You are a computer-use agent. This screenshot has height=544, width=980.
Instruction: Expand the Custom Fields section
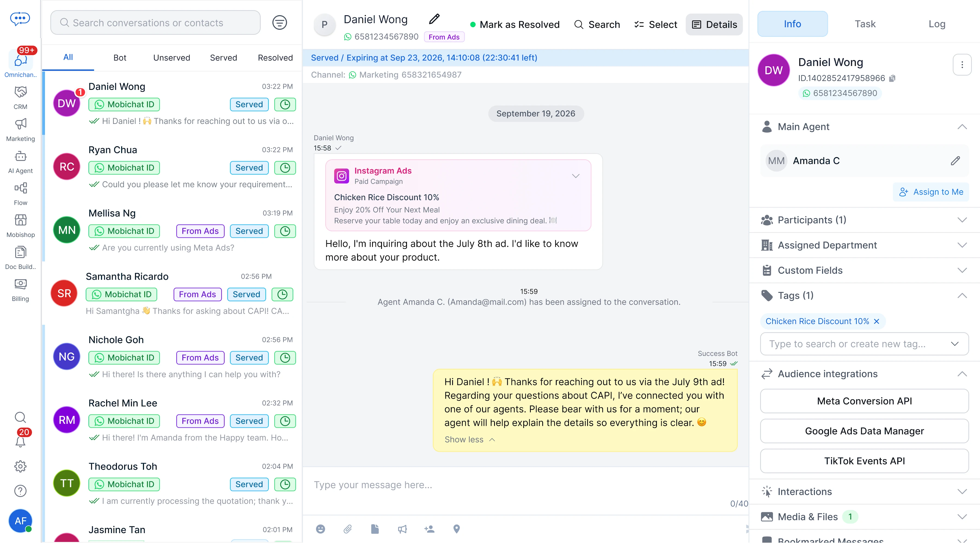962,270
